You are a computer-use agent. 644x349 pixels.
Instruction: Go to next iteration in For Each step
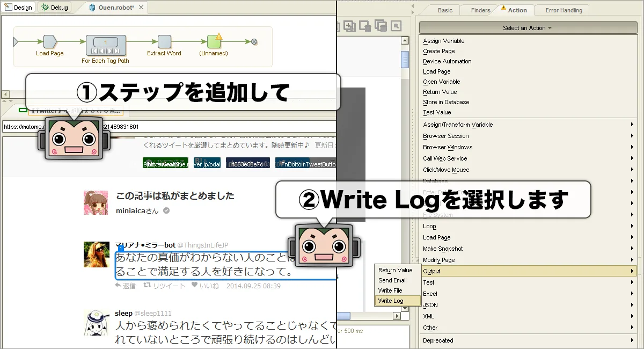click(x=109, y=51)
